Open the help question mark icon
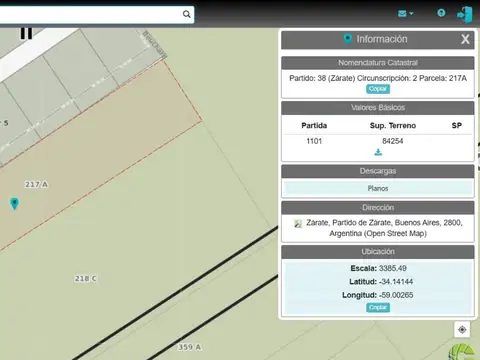This screenshot has height=360, width=480. (441, 13)
